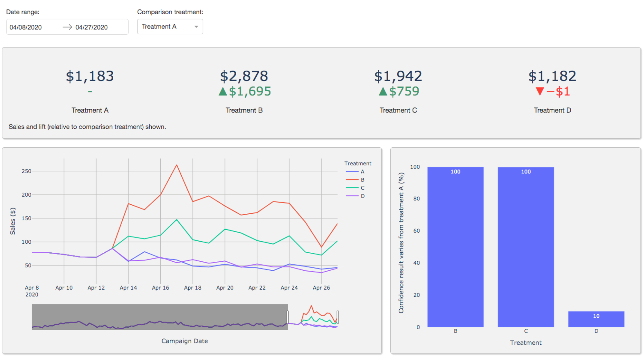The image size is (644, 358).
Task: Toggle legend entry A in line chart
Action: pos(355,172)
